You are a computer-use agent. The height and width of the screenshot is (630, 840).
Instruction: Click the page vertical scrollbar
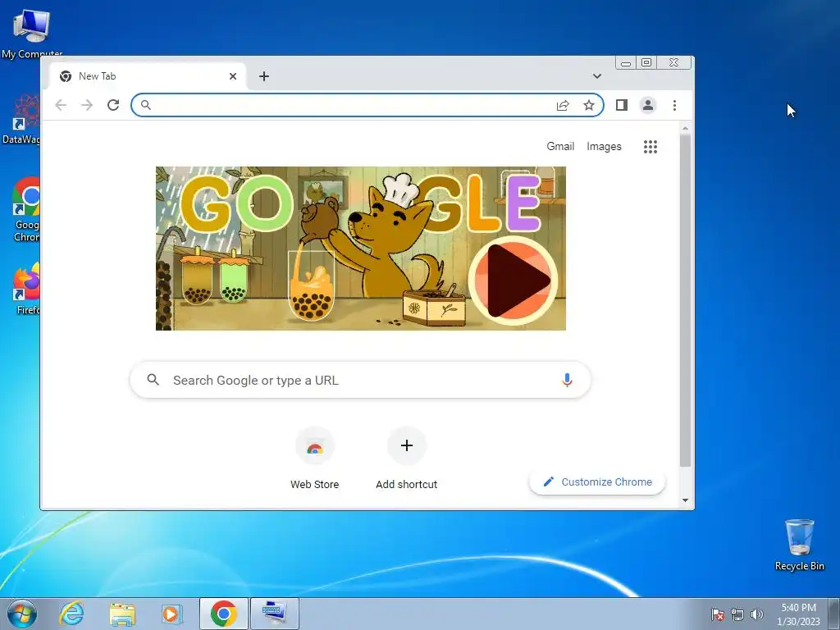coord(685,300)
